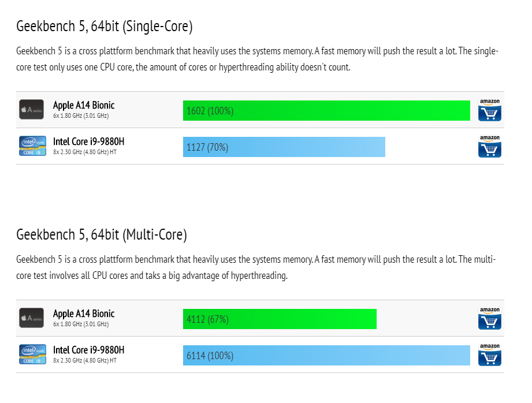Click Amazon cart icon for Intel i9-9880H single-core
This screenshot has height=403, width=532.
click(490, 146)
